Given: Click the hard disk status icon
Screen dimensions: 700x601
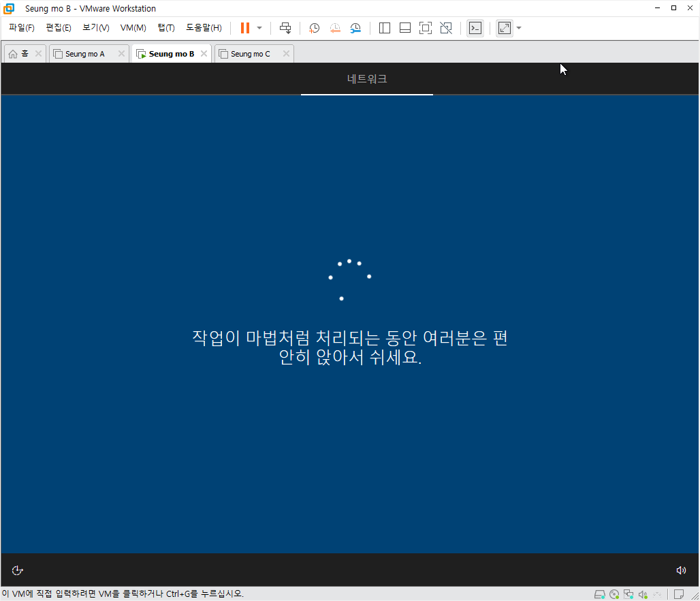Looking at the screenshot, I should (x=599, y=594).
